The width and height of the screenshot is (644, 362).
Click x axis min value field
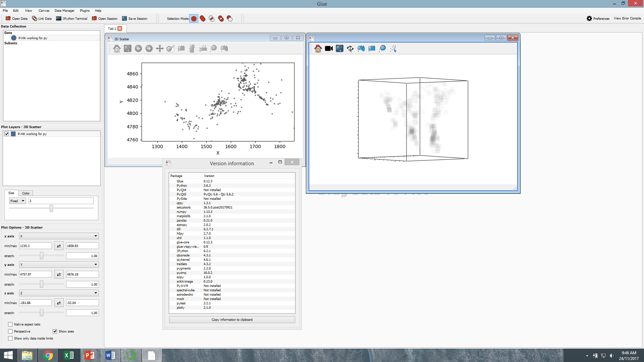(36, 246)
